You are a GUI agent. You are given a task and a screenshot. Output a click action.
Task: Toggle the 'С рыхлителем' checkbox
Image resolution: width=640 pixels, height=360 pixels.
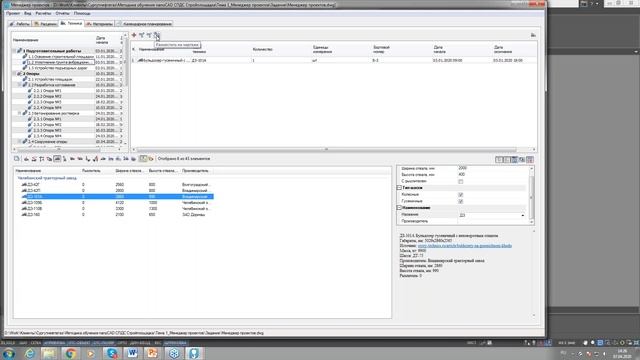461,181
